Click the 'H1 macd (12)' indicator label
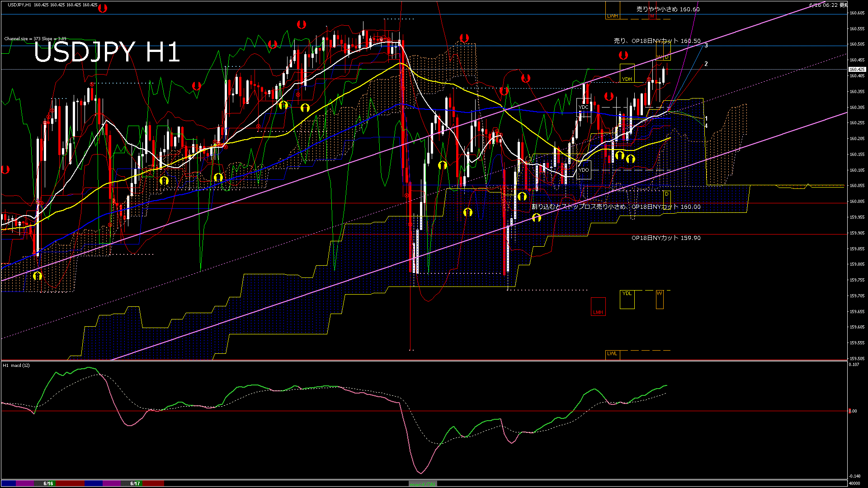This screenshot has height=488, width=868. pyautogui.click(x=16, y=365)
